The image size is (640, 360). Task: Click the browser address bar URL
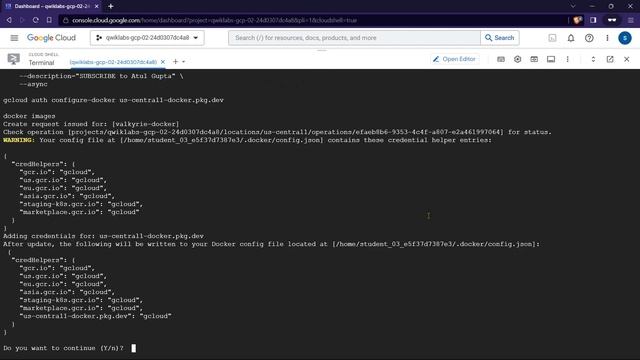[215, 20]
